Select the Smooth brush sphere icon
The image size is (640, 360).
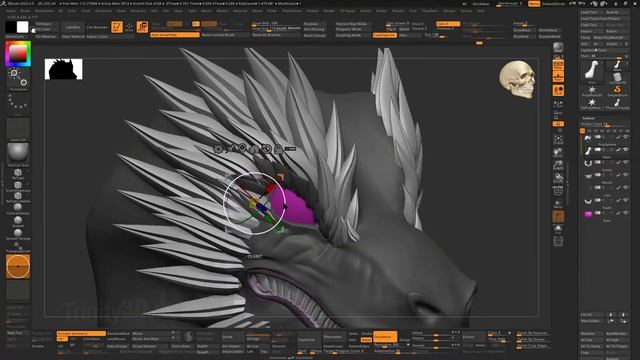pos(18,220)
